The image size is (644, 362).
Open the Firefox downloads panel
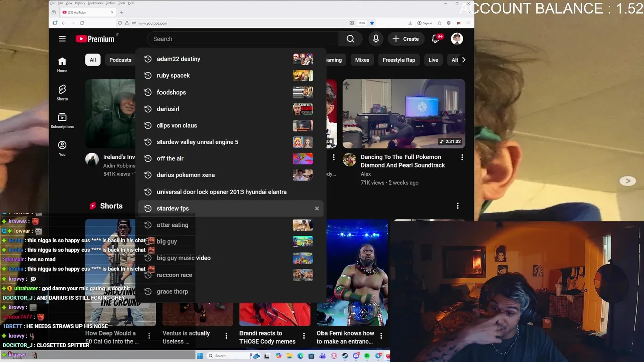pos(410,23)
